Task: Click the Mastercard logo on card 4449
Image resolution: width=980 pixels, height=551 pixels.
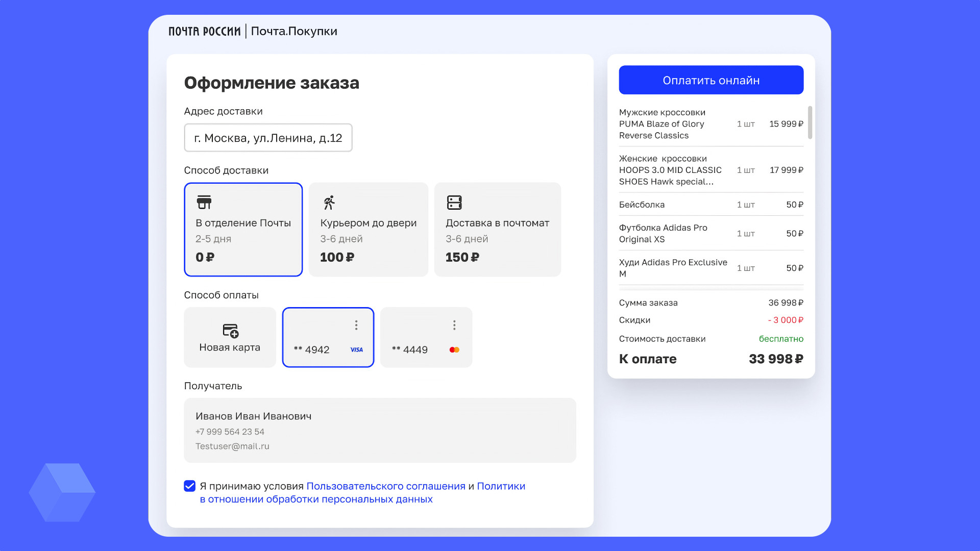Action: (x=454, y=349)
